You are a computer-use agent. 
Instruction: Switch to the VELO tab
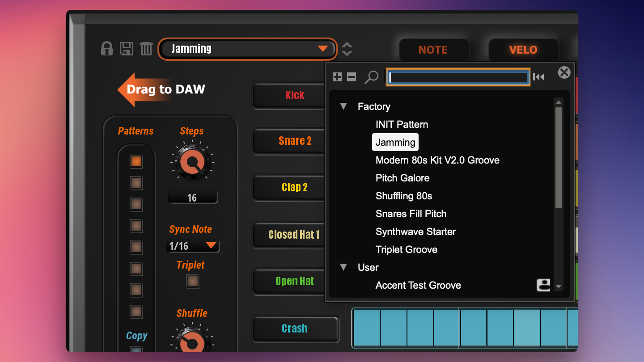[523, 50]
